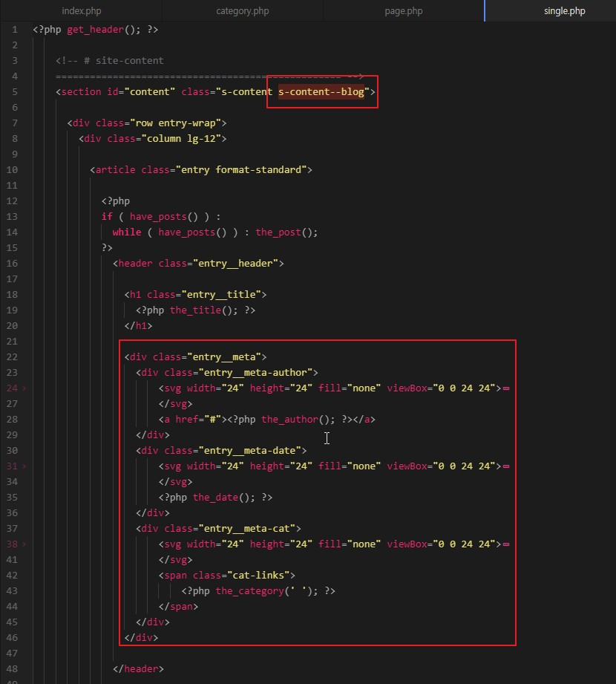Expand the folded code at line 38
This screenshot has width=616, height=684.
(24, 544)
